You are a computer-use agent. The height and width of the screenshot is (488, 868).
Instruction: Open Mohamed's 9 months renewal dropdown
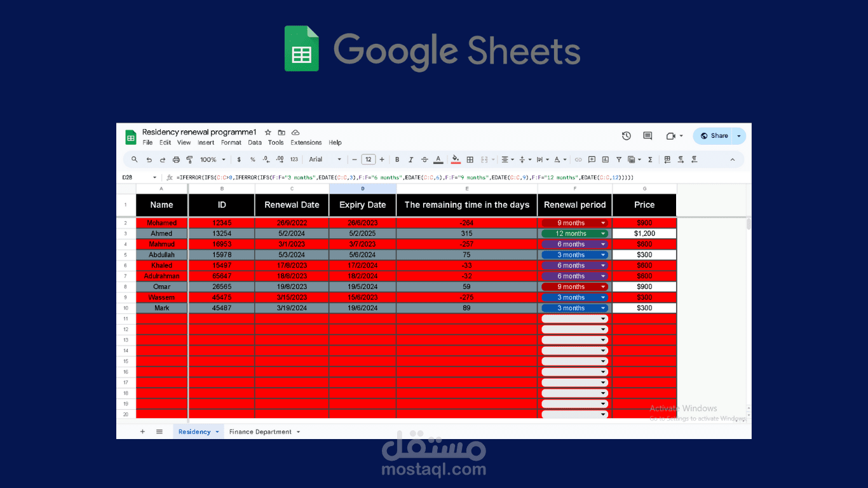tap(574, 223)
